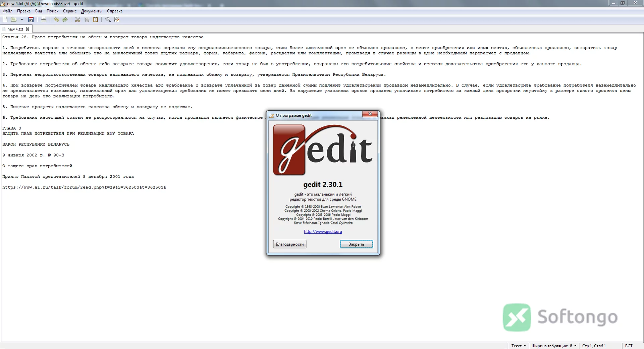Open Find with magnifying glass icon
Viewport: 644px width, 349px height.
click(108, 20)
